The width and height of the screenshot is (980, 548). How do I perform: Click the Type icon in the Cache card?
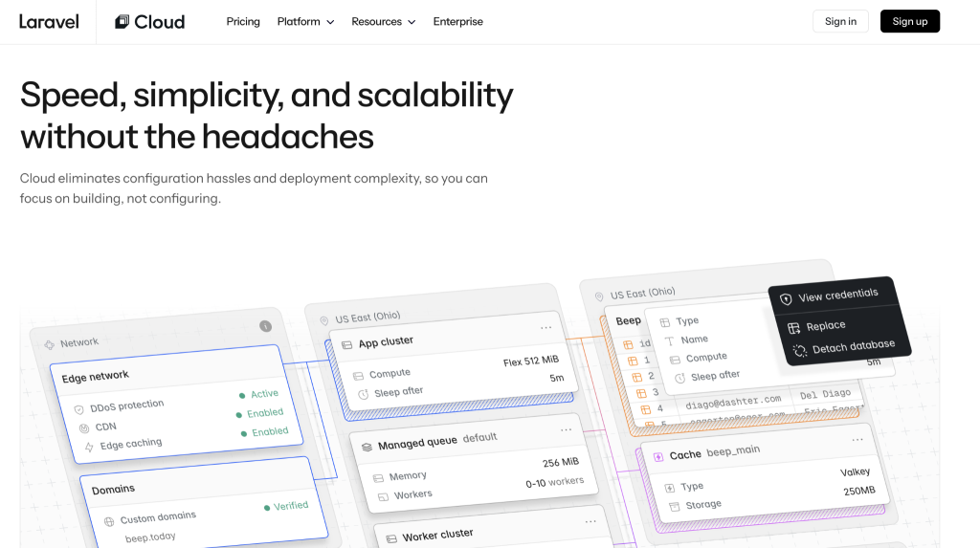(669, 488)
